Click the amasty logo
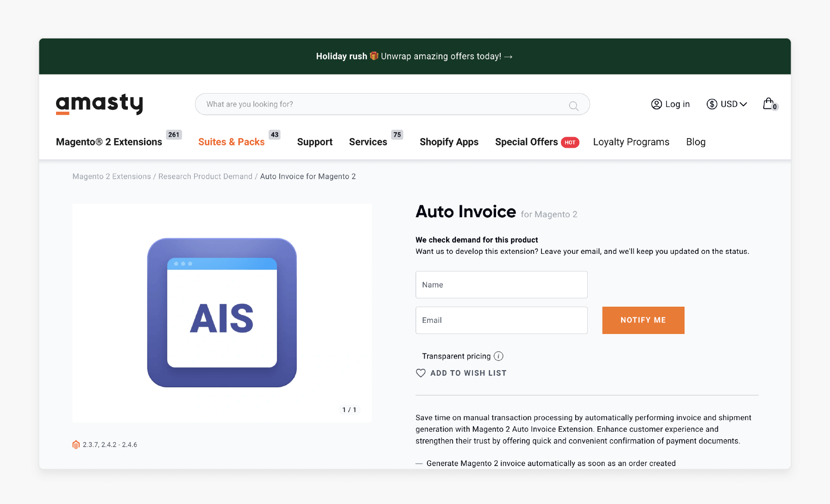This screenshot has height=504, width=830. tap(99, 104)
